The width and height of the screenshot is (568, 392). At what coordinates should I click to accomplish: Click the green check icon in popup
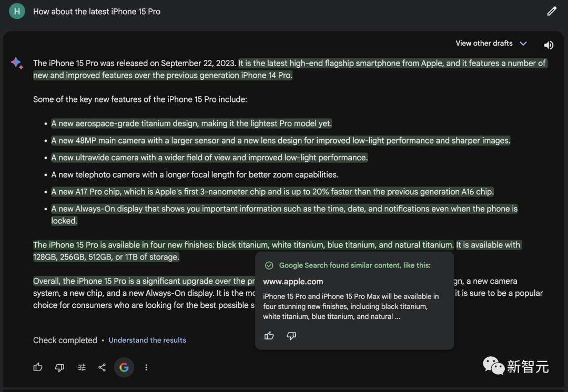269,265
